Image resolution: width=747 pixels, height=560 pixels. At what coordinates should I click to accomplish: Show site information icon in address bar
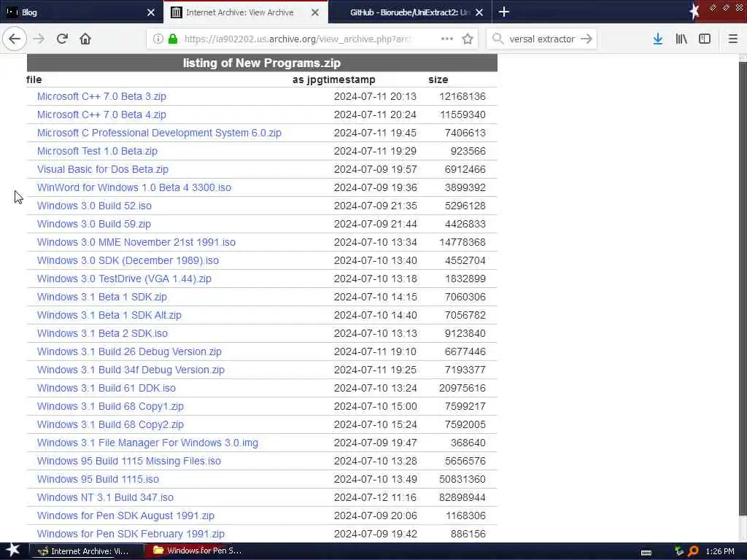pyautogui.click(x=158, y=39)
